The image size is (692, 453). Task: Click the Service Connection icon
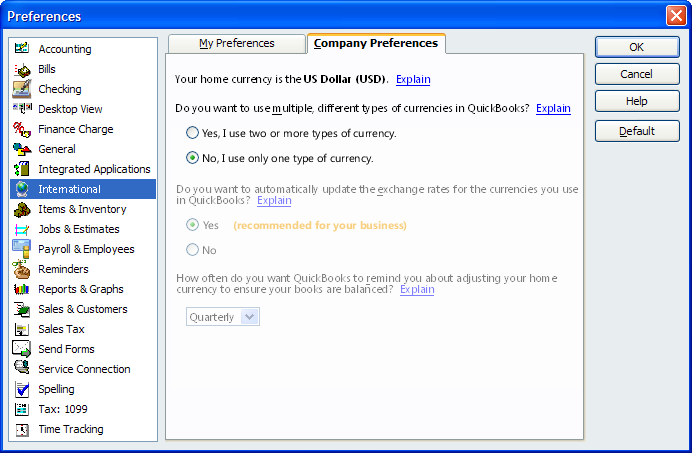(x=22, y=367)
